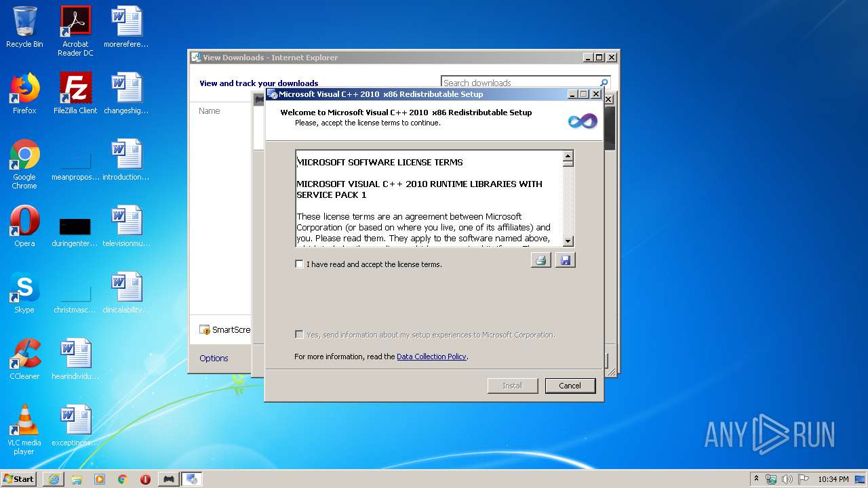Select the hearindividu... Word document icon
This screenshot has height=488, width=868.
coord(75,359)
